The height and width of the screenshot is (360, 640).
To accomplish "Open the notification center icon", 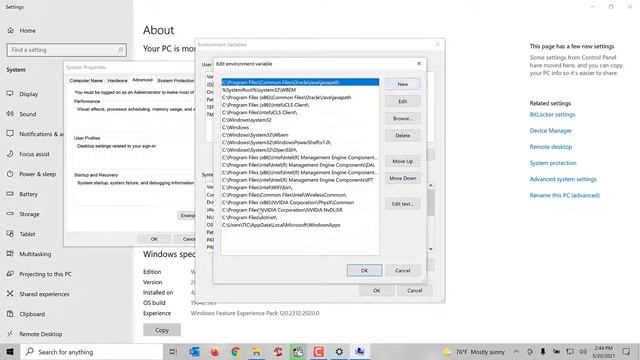I will (626, 351).
